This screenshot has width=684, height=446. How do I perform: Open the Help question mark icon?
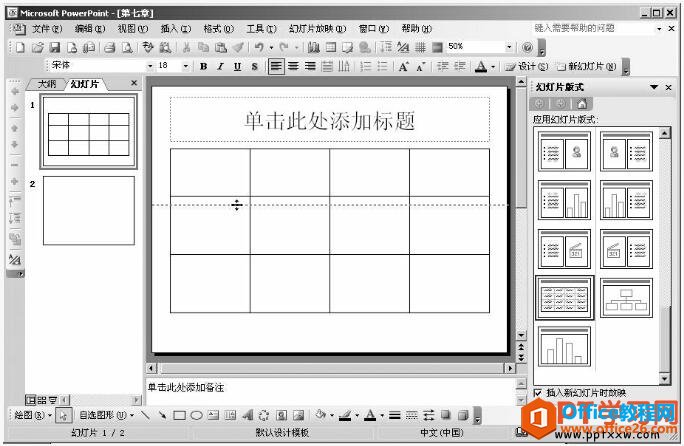527,47
